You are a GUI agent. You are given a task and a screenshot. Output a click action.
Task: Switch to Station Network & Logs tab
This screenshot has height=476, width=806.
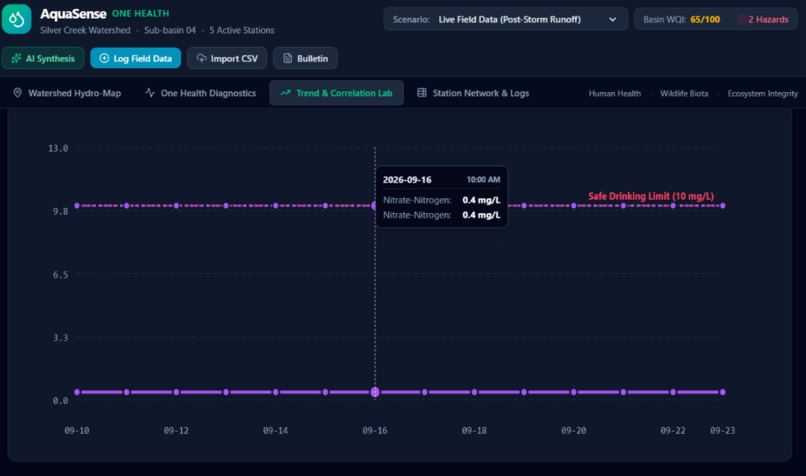[473, 93]
